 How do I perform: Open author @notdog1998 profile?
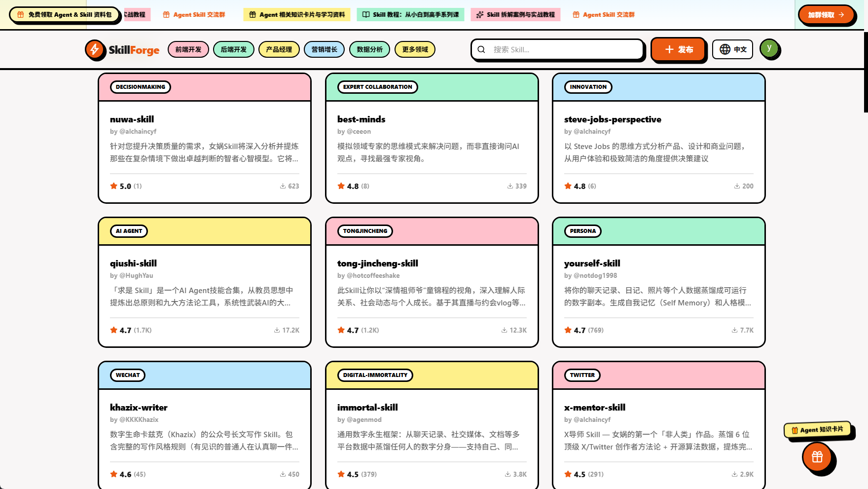coord(595,275)
